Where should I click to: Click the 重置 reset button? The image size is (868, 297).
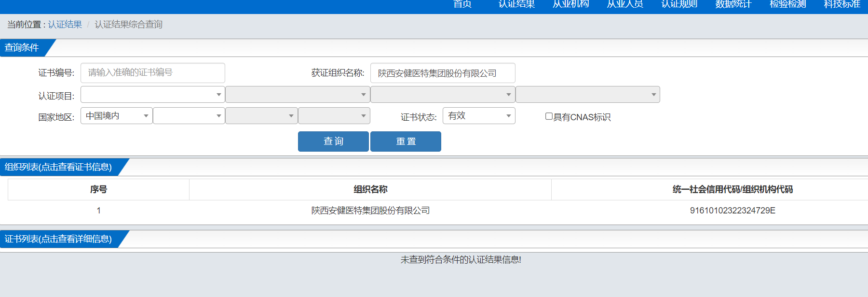pyautogui.click(x=406, y=141)
